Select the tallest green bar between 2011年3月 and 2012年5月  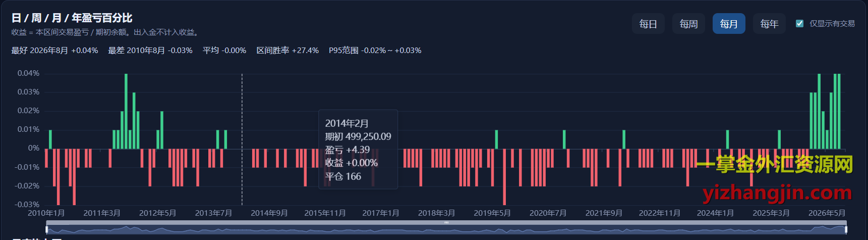coord(126,111)
